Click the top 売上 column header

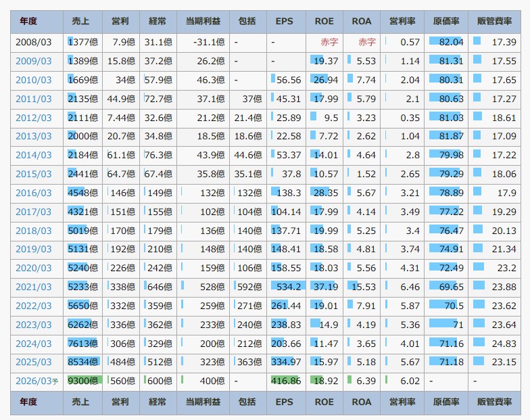coord(82,22)
